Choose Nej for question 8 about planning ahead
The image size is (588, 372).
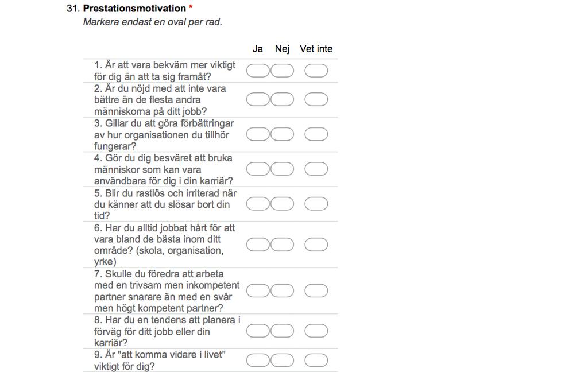282,331
